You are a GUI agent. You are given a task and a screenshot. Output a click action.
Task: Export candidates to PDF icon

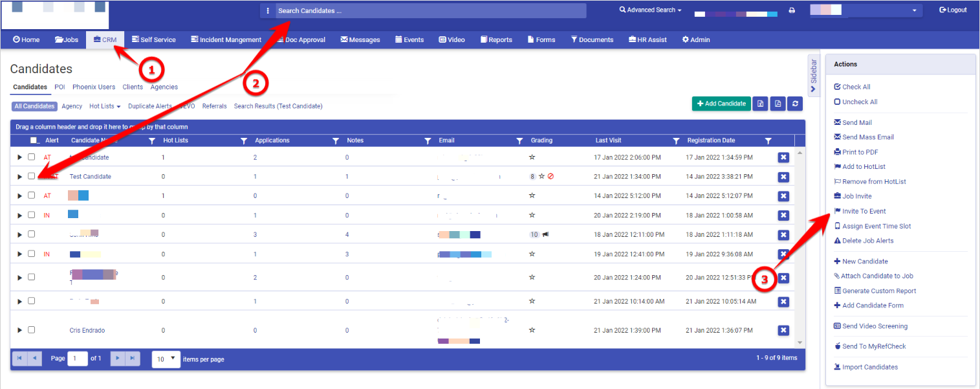point(778,104)
